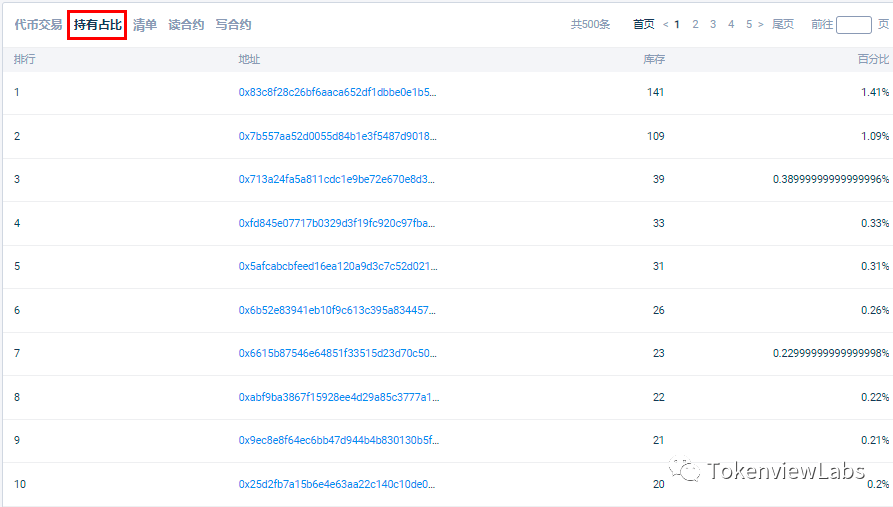
Task: Click the 库存 column header
Action: pyautogui.click(x=654, y=59)
